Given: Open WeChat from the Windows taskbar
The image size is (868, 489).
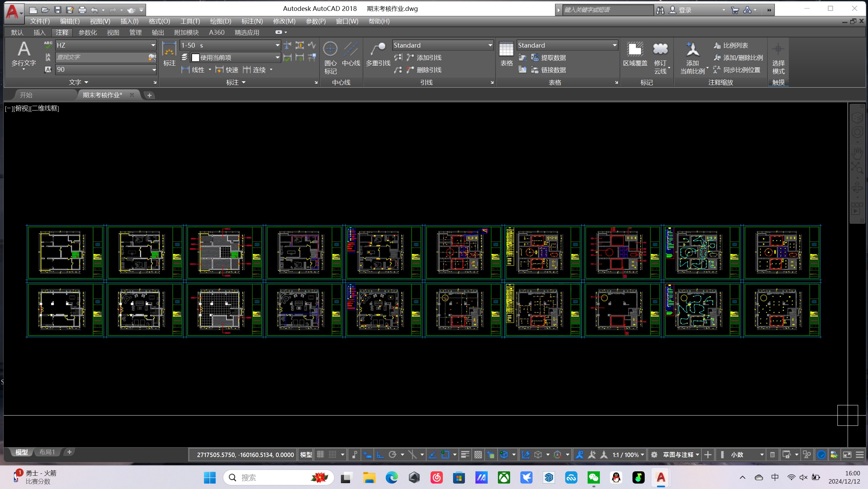Looking at the screenshot, I should (593, 477).
